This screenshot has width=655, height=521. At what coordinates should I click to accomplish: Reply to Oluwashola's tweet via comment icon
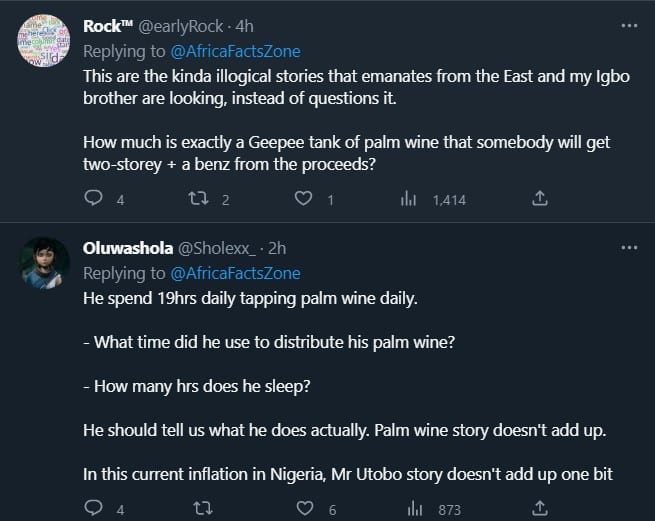point(93,510)
